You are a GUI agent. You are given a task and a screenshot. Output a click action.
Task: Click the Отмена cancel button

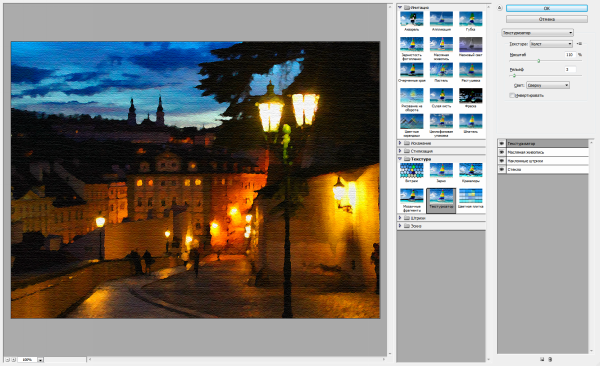click(x=547, y=19)
